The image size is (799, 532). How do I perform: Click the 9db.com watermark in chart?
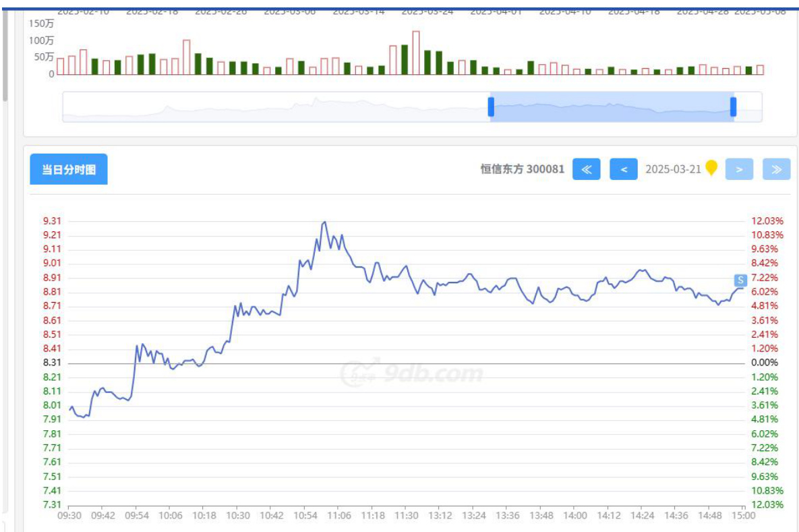pos(412,373)
